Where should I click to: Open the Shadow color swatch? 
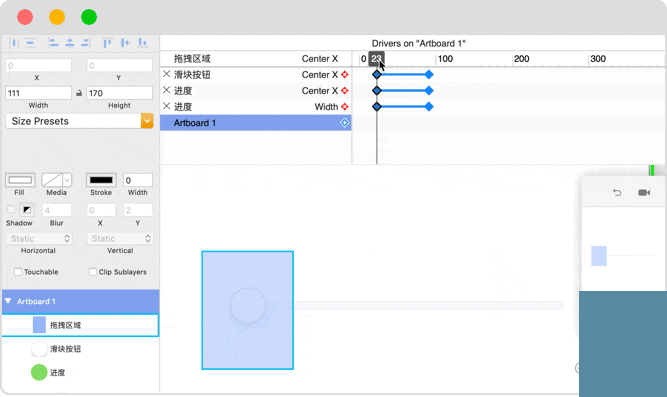click(x=27, y=209)
